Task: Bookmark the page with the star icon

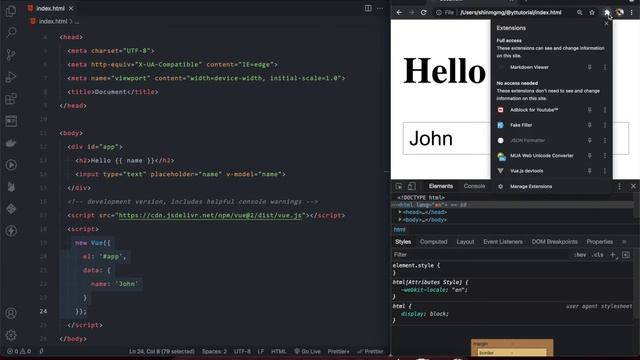Action: click(x=592, y=12)
